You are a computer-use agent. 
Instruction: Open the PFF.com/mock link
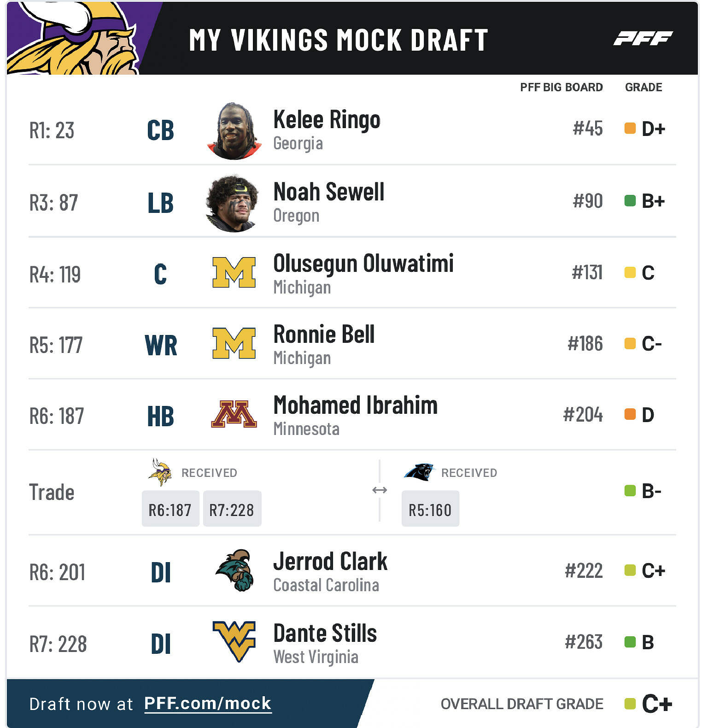click(208, 704)
